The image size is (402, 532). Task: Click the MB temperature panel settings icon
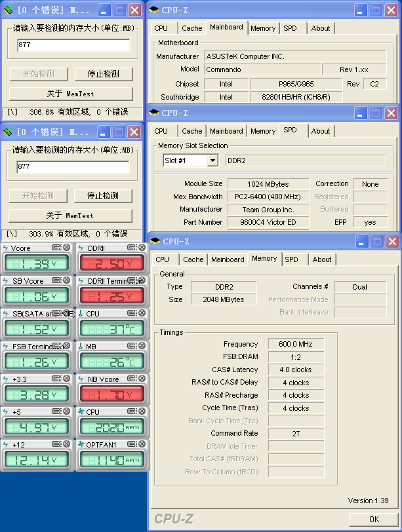tap(132, 347)
